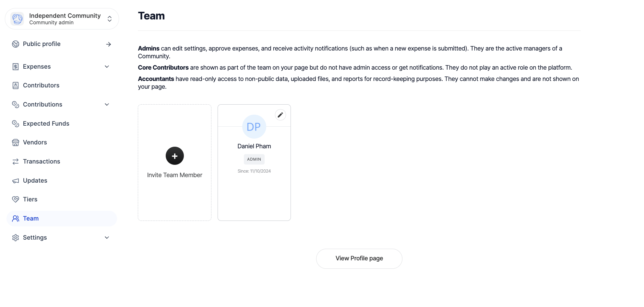Click the Updates megaphone icon

click(x=16, y=181)
